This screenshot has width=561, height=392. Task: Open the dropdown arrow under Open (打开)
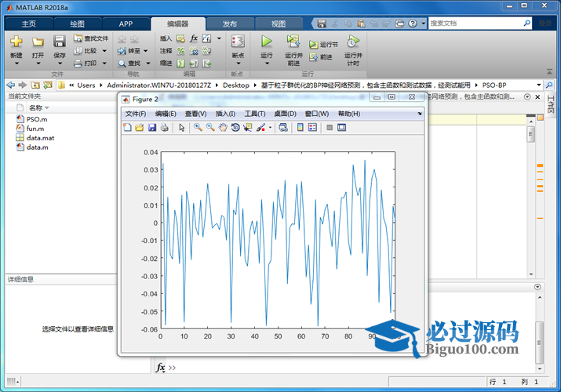point(38,64)
